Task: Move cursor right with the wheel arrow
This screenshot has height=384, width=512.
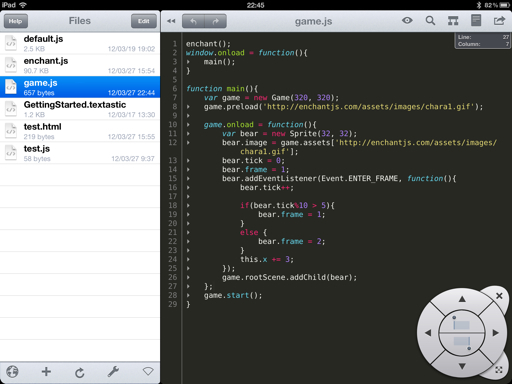Action: point(496,333)
